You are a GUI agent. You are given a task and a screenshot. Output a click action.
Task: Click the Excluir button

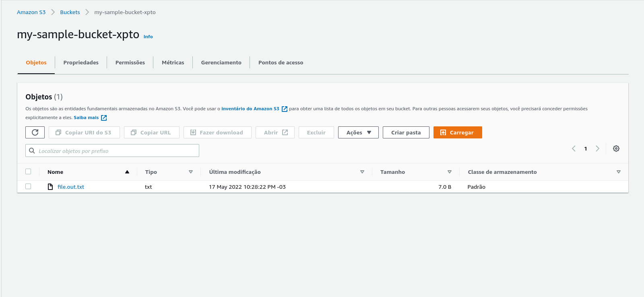tap(316, 132)
